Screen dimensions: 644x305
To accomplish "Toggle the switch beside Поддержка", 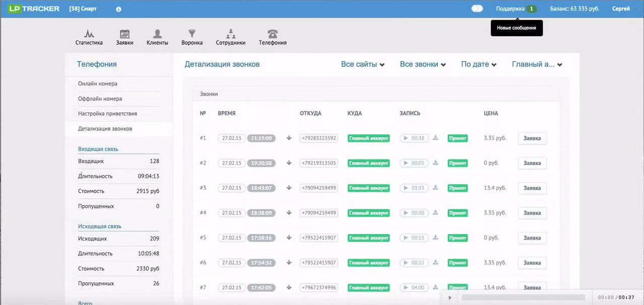I will click(477, 9).
